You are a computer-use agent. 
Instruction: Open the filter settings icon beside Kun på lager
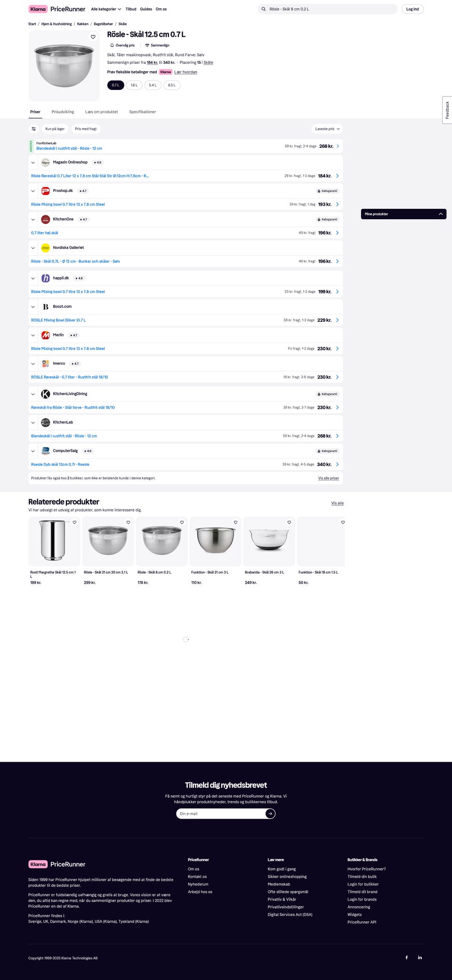pyautogui.click(x=34, y=129)
